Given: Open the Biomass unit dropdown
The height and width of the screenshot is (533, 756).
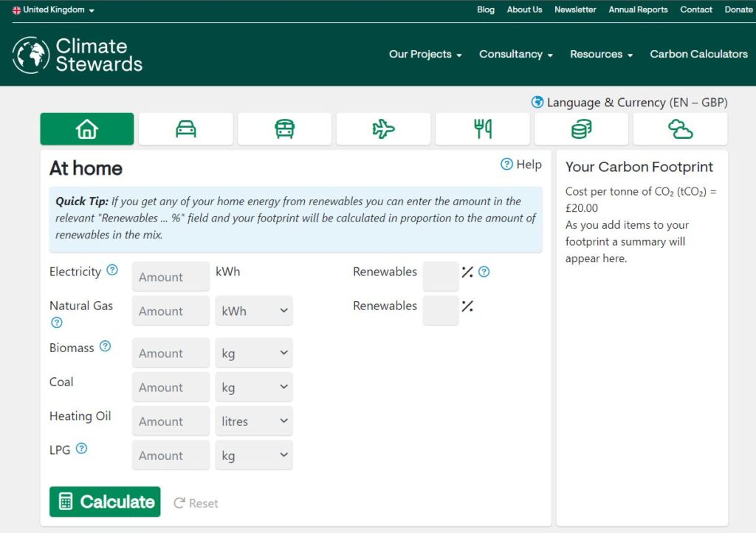Looking at the screenshot, I should click(254, 354).
